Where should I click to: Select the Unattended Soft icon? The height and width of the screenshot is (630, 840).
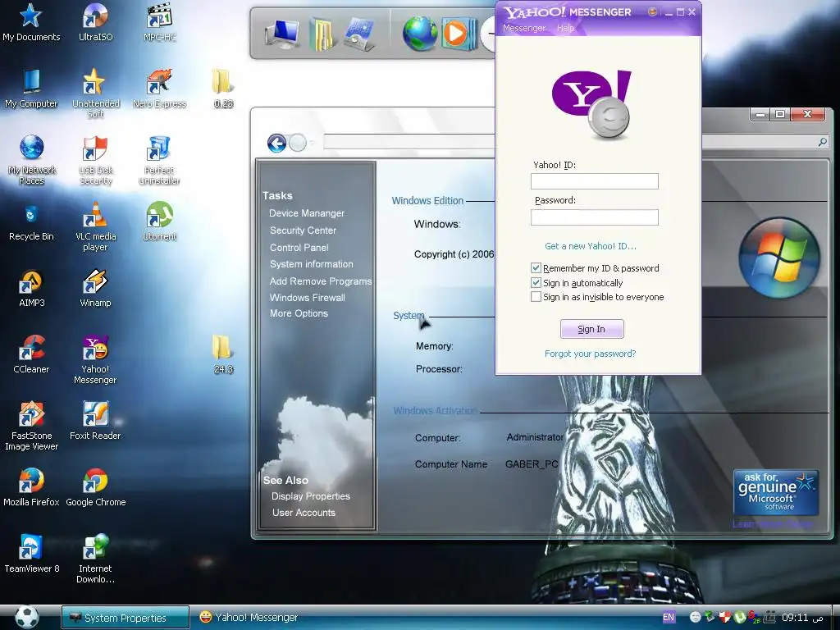click(95, 94)
